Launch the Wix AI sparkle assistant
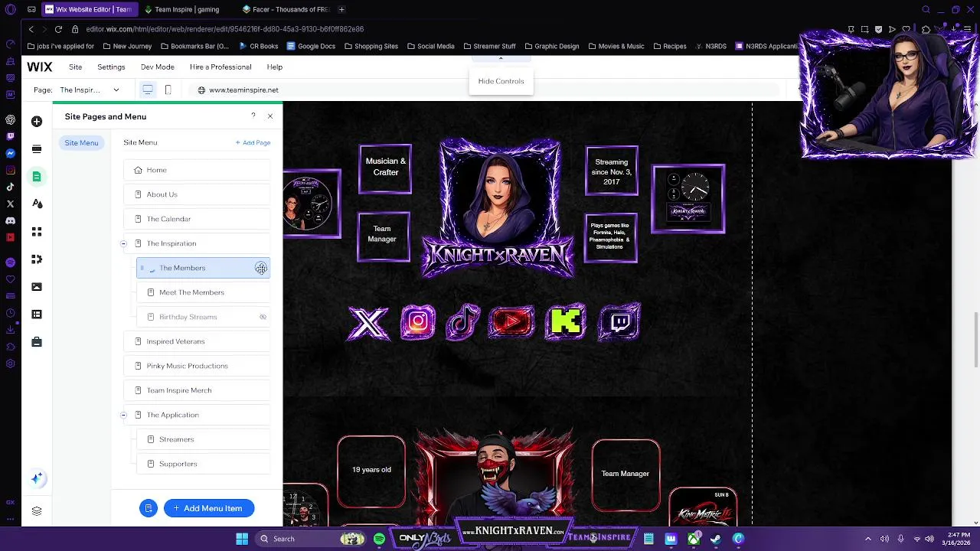The width and height of the screenshot is (980, 551). [37, 479]
